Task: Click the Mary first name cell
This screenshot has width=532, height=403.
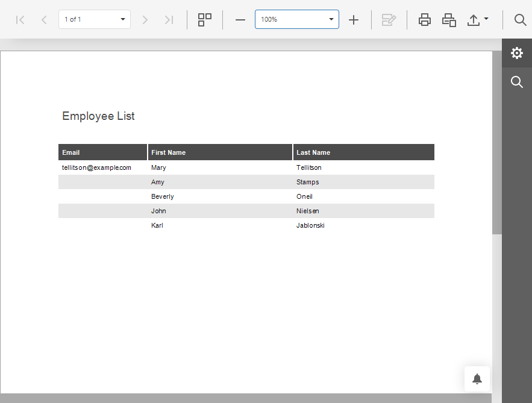Action: click(x=220, y=167)
